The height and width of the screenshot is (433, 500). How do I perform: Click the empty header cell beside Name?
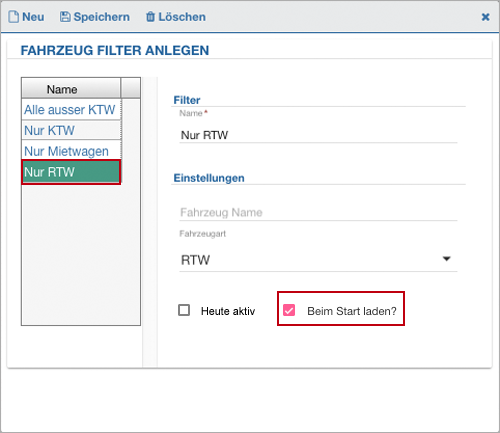130,88
